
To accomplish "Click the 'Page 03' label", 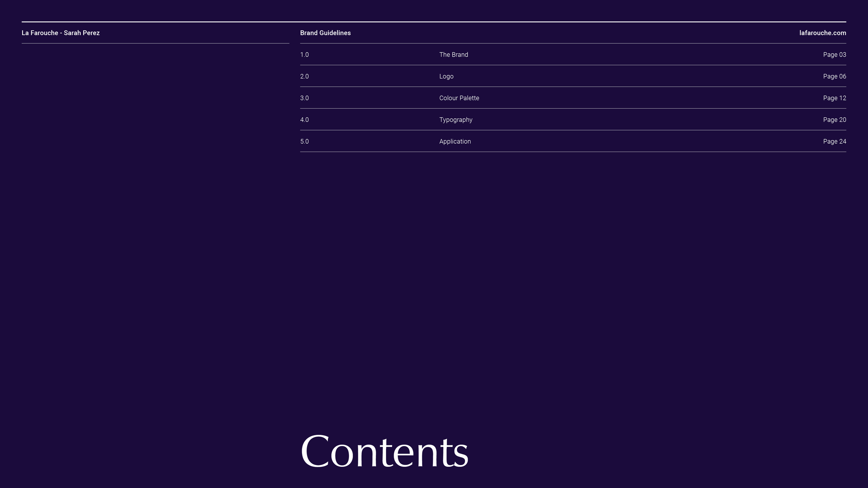I will [x=834, y=54].
